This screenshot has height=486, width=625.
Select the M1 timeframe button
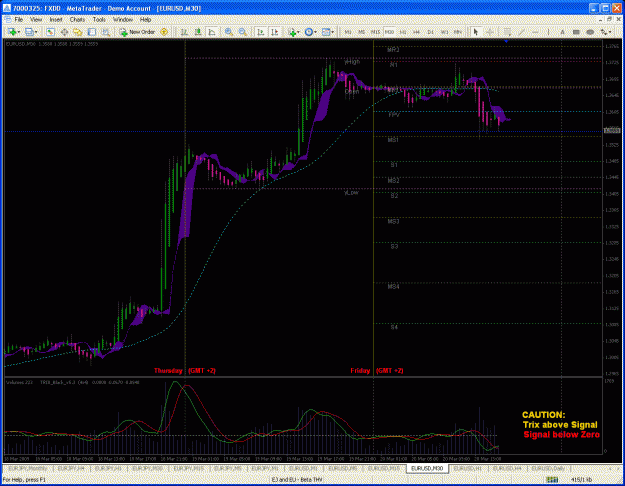click(348, 32)
